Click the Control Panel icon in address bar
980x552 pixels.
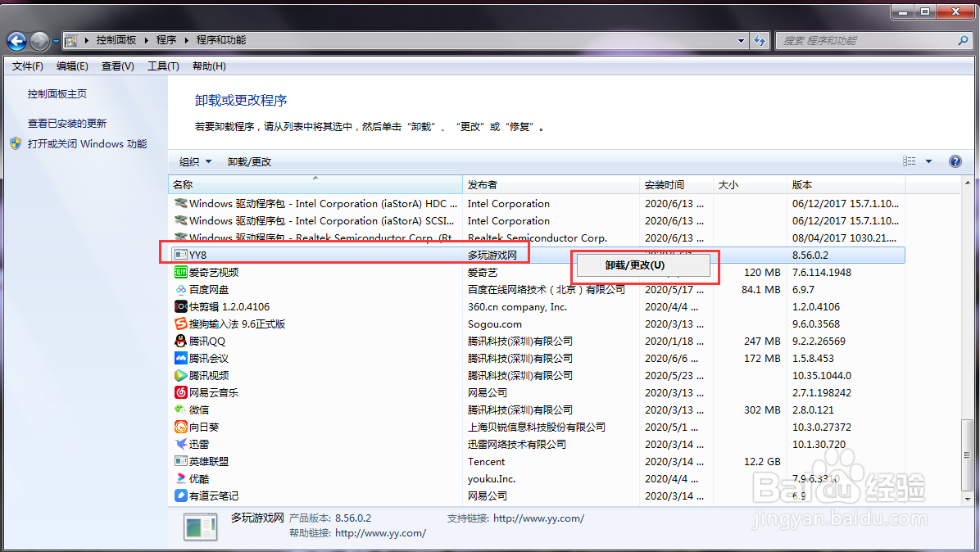(71, 41)
